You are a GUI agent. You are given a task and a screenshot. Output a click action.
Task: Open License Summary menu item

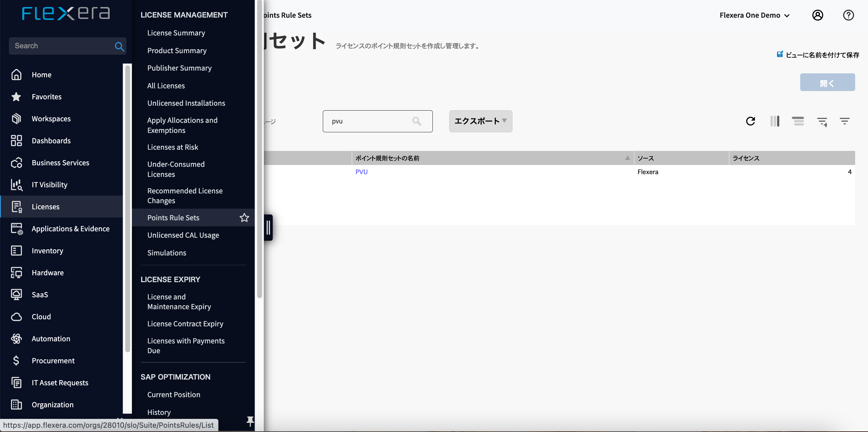coord(176,33)
